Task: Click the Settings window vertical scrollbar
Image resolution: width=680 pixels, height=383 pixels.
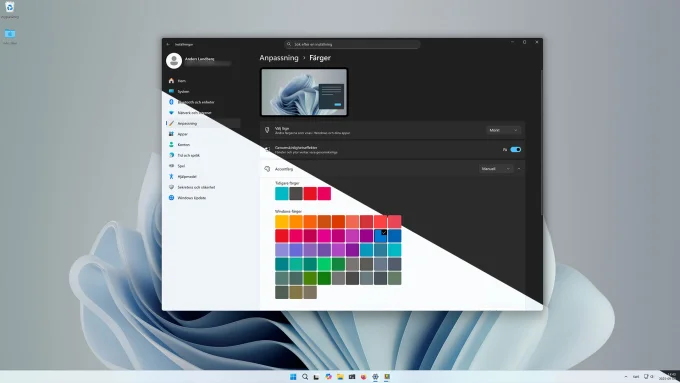Action: tap(541, 143)
